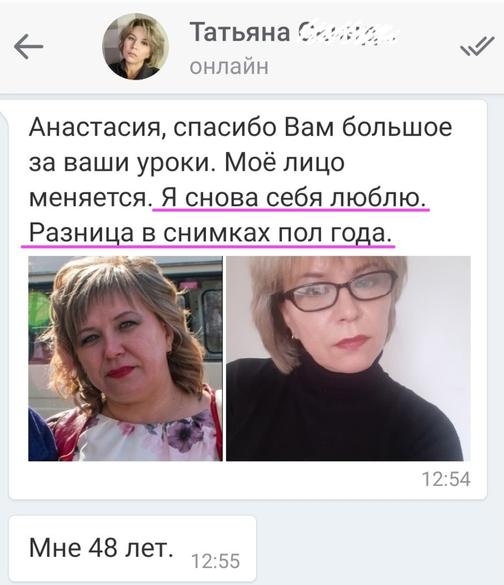The width and height of the screenshot is (504, 585).
Task: Select the 12:55 message timestamp
Action: coord(216,561)
